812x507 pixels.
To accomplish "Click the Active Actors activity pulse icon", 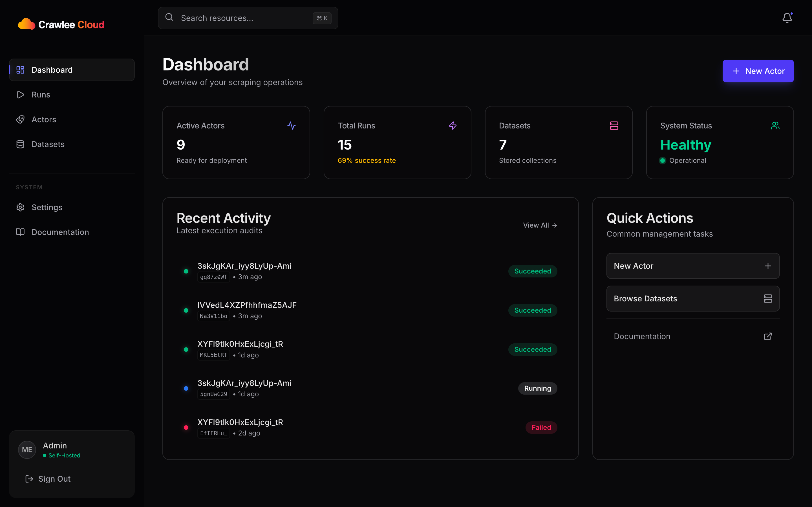I will click(x=291, y=126).
